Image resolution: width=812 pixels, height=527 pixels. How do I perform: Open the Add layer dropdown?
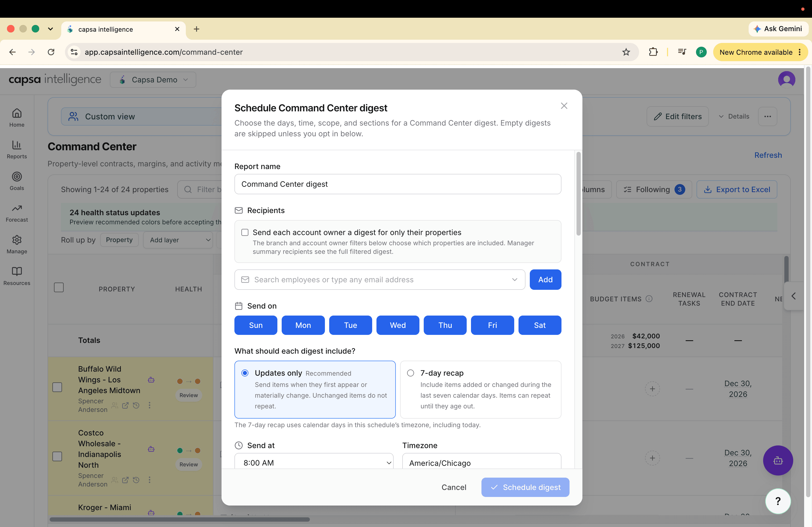coord(178,240)
